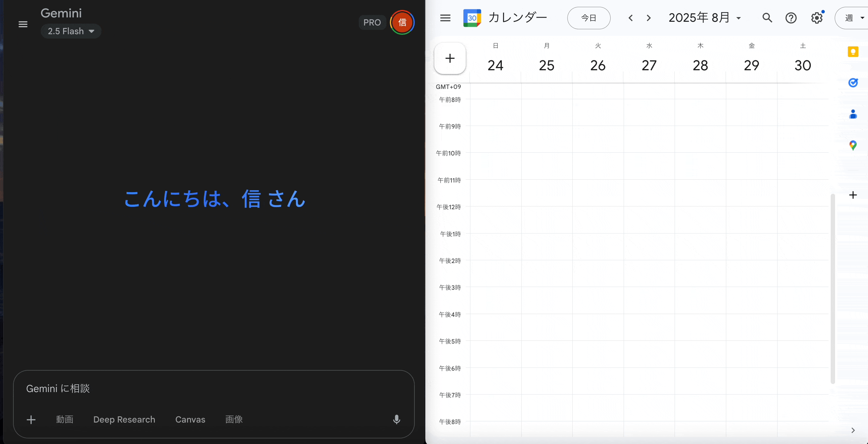Open Contacts side panel icon
Screen dimensions: 868x444
(x=853, y=114)
